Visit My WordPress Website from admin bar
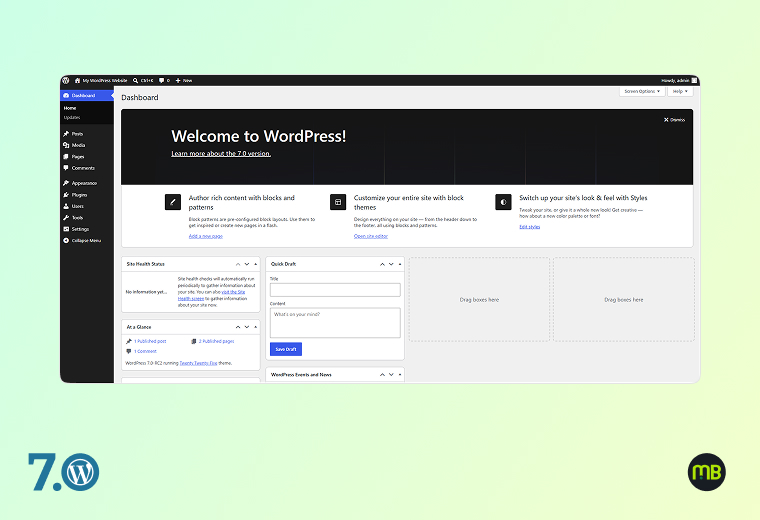760x520 pixels. coord(101,80)
